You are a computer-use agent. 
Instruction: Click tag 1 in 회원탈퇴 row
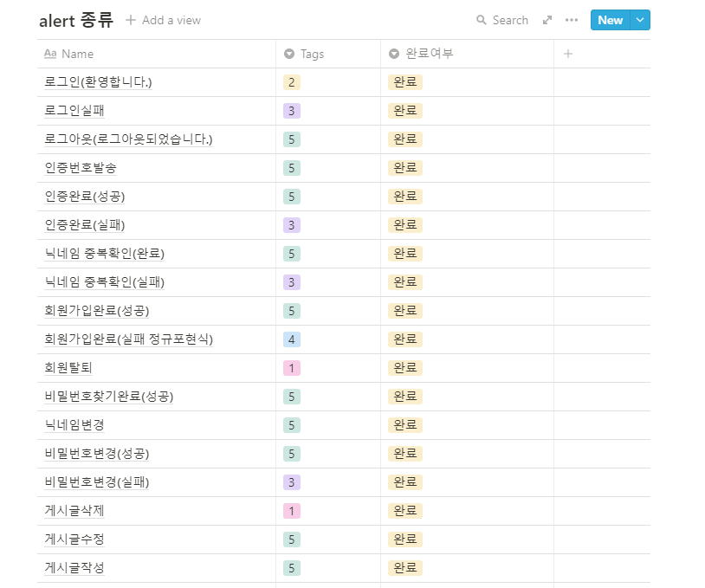coord(292,368)
